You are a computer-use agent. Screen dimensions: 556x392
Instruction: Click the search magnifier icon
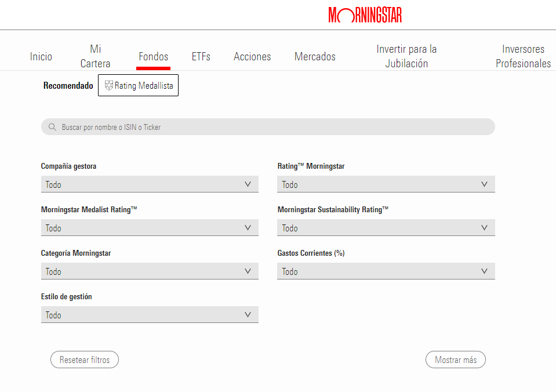(53, 127)
